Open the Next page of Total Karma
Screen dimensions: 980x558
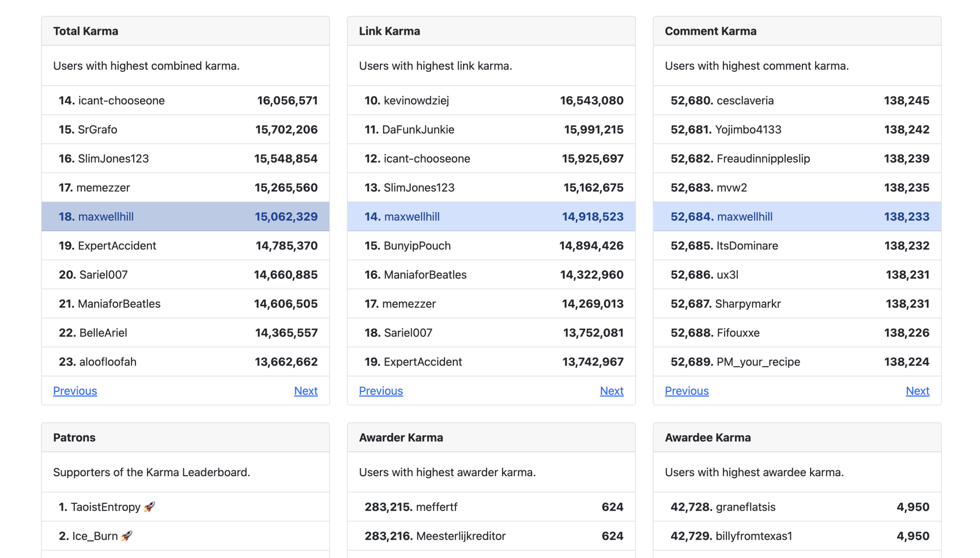[305, 391]
